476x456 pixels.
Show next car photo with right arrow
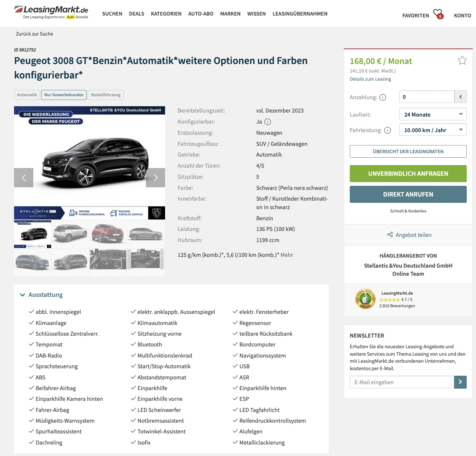[155, 178]
